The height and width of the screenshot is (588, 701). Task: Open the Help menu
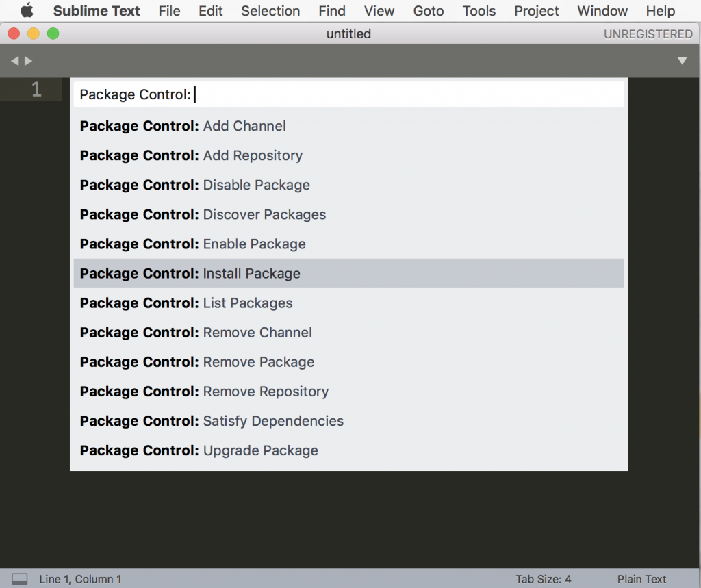[x=661, y=11]
